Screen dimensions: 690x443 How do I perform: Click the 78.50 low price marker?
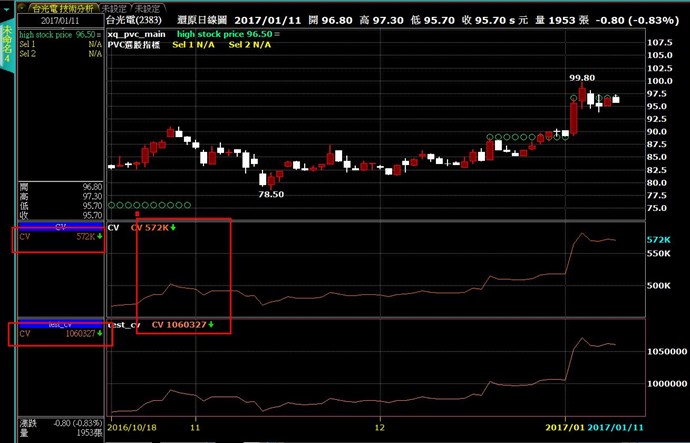(x=272, y=195)
